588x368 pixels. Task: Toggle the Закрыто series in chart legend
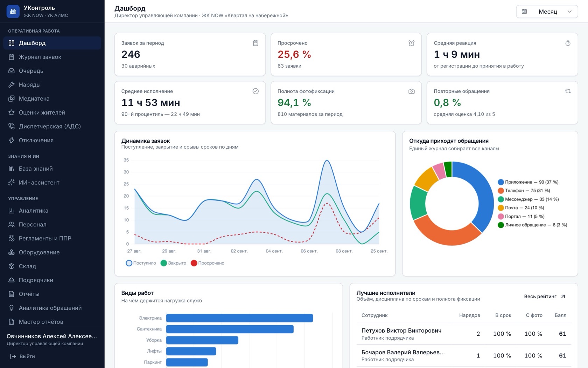(x=173, y=263)
